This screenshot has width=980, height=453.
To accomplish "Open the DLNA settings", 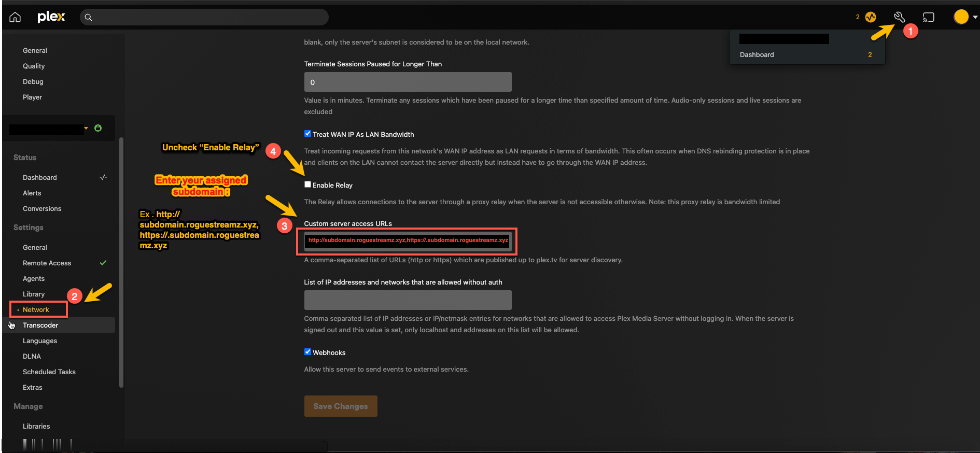I will tap(32, 356).
